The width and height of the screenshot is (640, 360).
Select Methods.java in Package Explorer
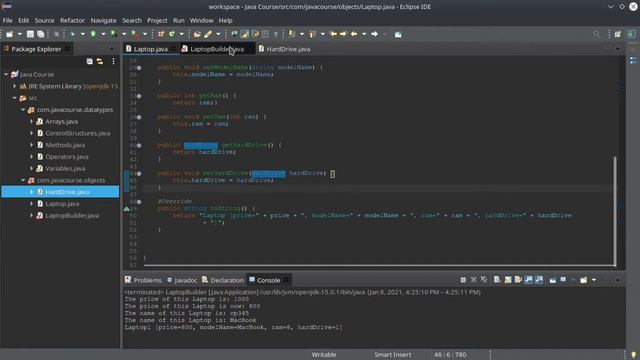pyautogui.click(x=65, y=145)
